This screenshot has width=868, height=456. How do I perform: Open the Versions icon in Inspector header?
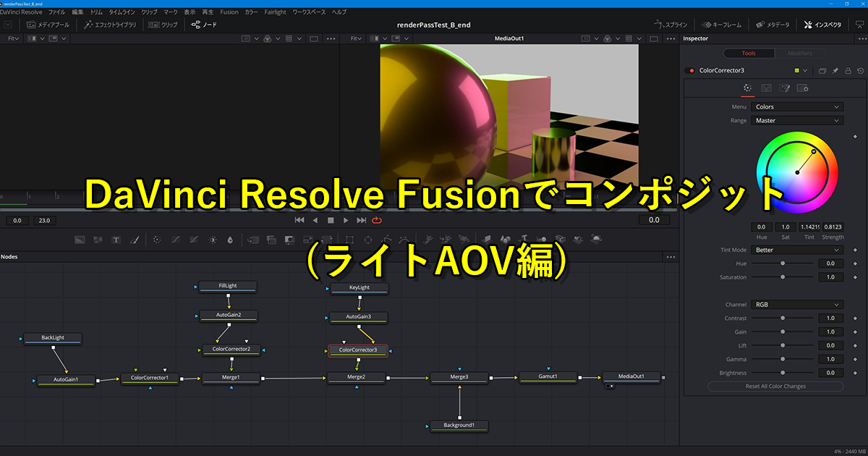coord(822,70)
